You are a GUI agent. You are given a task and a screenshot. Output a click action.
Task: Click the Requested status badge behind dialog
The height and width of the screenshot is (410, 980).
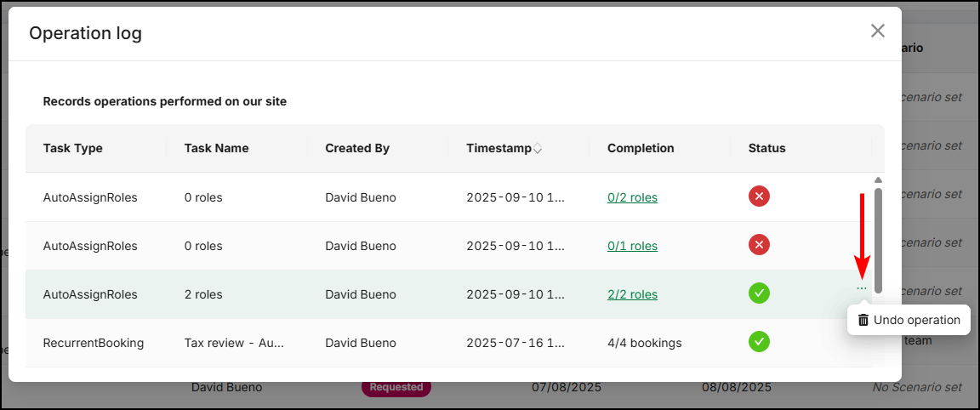coord(396,387)
